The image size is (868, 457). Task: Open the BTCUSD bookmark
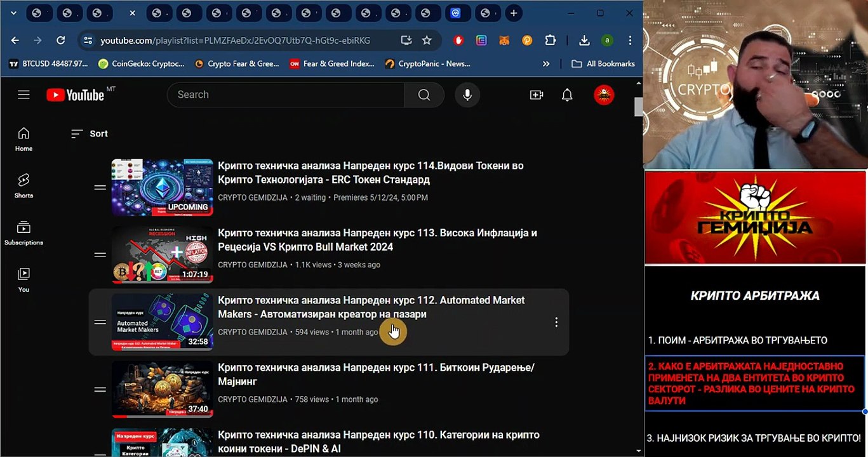(48, 63)
